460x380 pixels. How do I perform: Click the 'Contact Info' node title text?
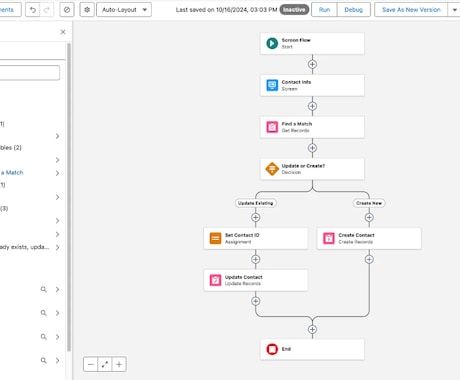pyautogui.click(x=296, y=82)
